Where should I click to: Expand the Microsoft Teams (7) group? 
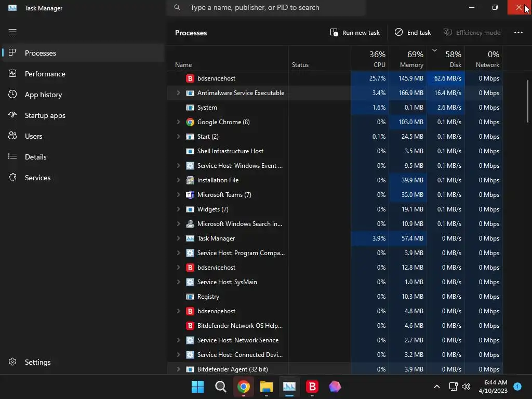tap(179, 195)
